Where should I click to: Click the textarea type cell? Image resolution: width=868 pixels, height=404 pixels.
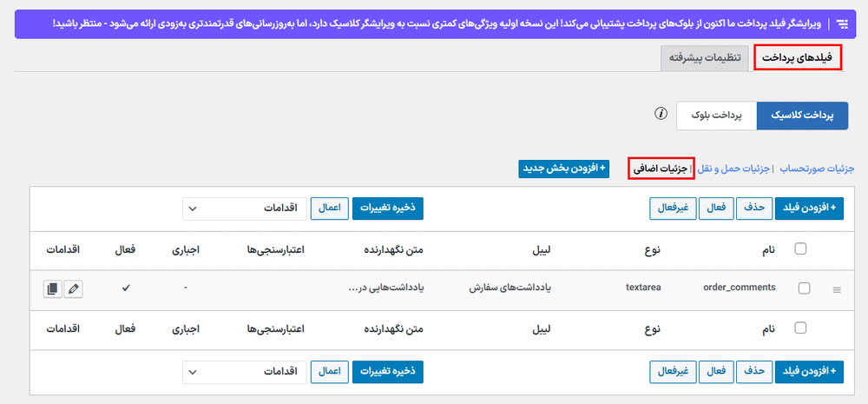[643, 287]
